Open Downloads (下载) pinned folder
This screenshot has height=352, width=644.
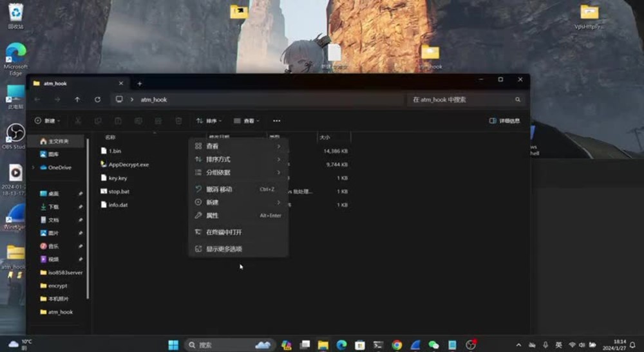[x=50, y=207]
